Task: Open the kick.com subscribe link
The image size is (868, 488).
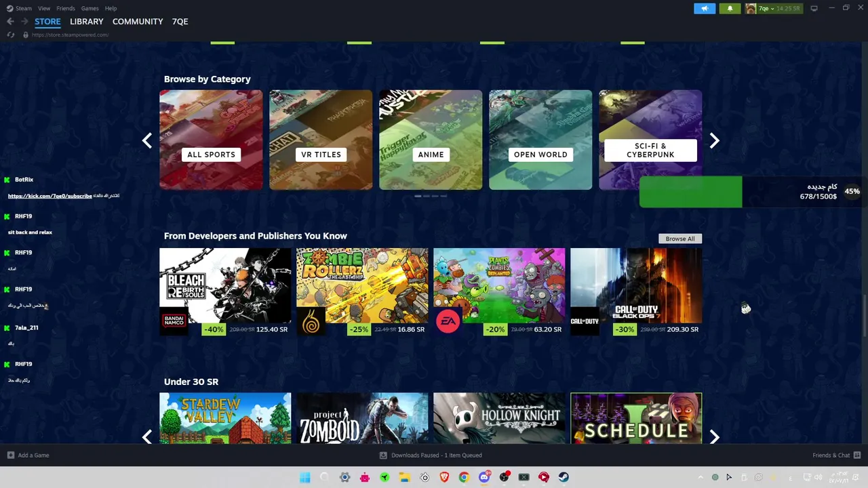Action: click(x=50, y=196)
